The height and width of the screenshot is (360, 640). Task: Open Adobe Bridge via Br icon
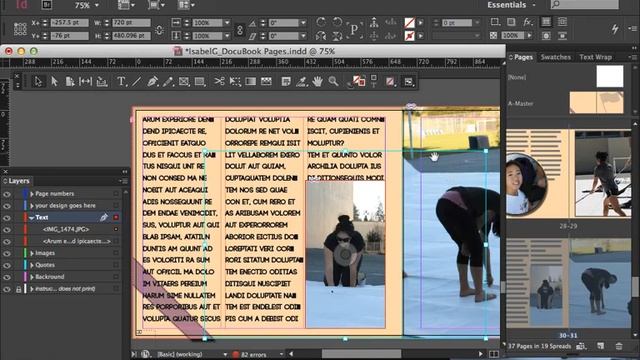click(x=47, y=5)
